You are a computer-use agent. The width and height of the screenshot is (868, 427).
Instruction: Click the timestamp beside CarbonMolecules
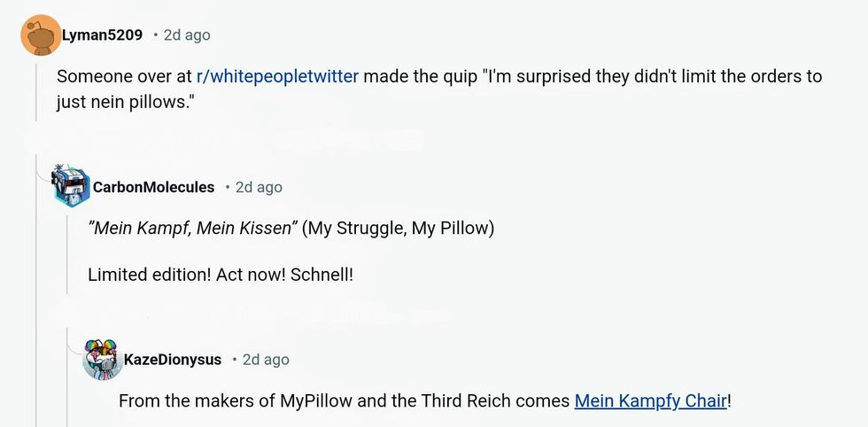[259, 187]
